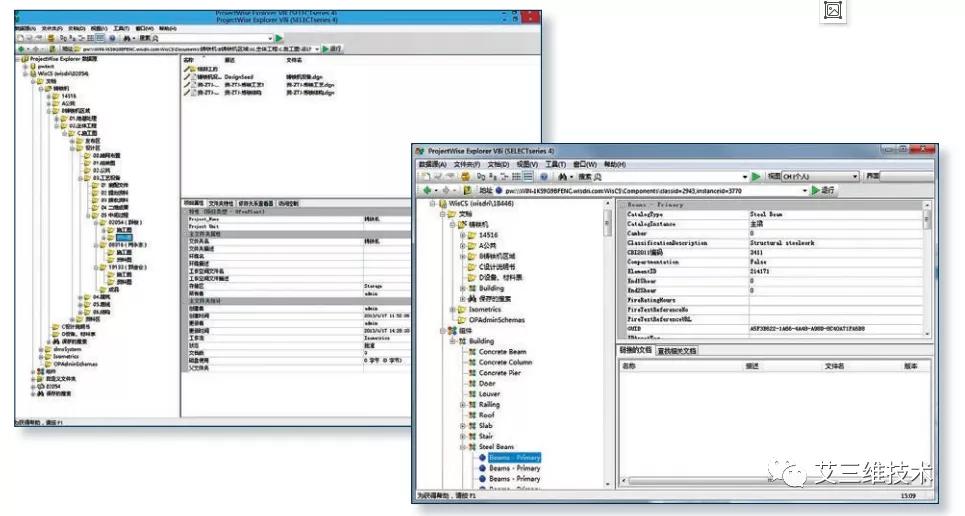
Task: Switch to the 查找相关文档 tab
Action: [677, 351]
